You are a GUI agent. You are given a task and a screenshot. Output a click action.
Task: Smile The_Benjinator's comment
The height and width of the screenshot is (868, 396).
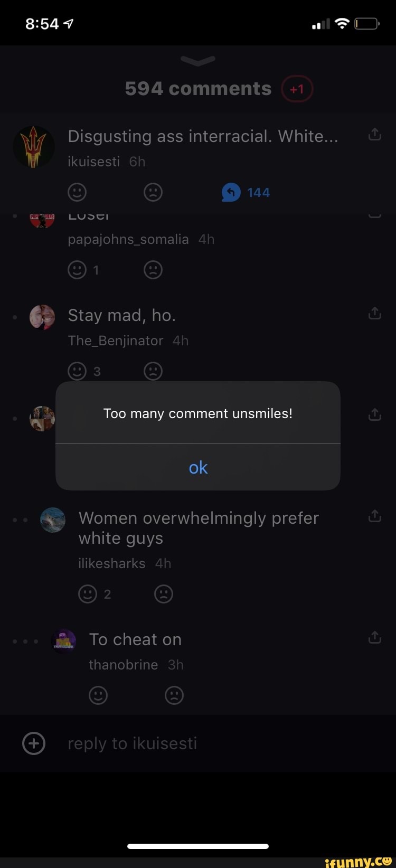click(x=77, y=371)
